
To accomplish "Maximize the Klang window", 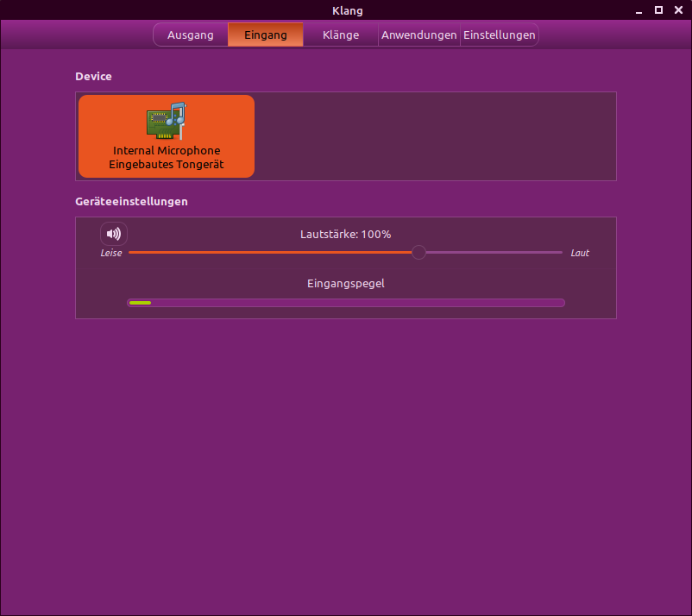I will [658, 10].
